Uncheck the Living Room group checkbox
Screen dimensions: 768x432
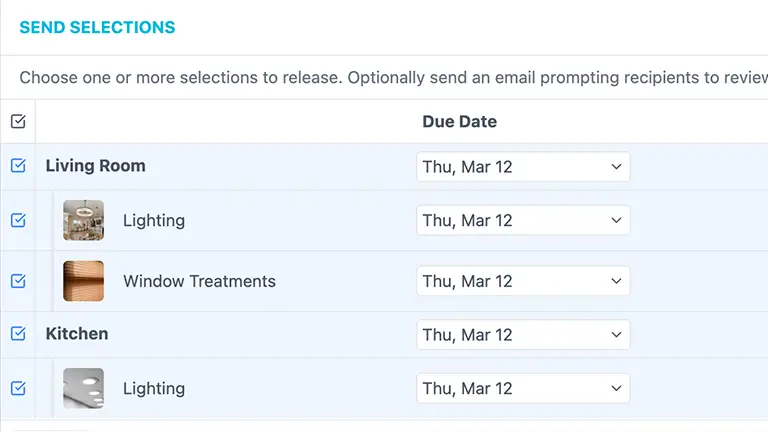tap(18, 166)
